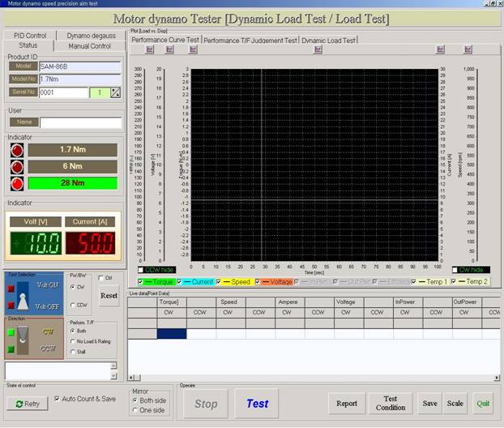504x428 pixels.
Task: Flip the CW/CCW direction lever switch
Action: [x=23, y=340]
